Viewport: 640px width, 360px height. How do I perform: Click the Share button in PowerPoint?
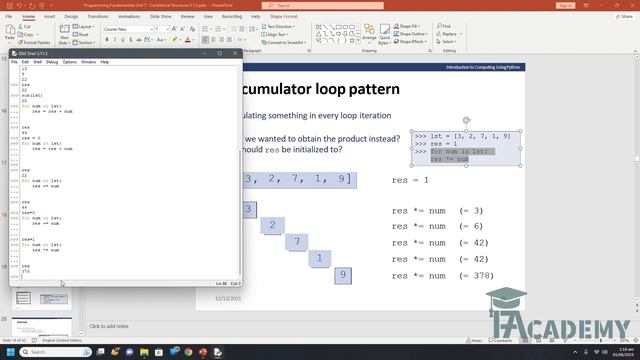pyautogui.click(x=624, y=16)
